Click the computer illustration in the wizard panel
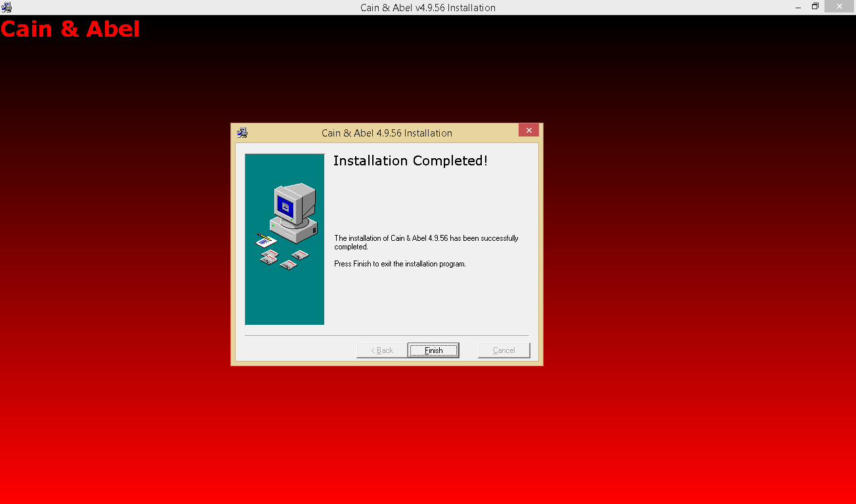The width and height of the screenshot is (856, 504). pyautogui.click(x=287, y=217)
